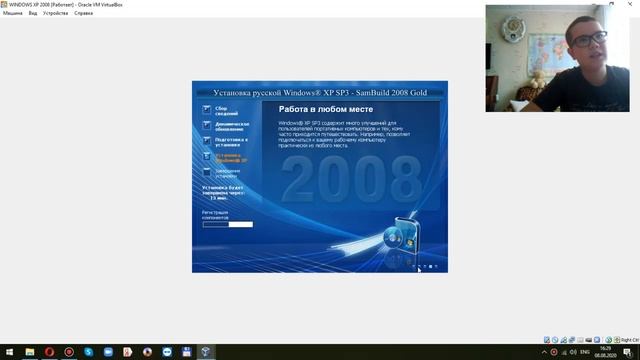Click the Сбор сведений step checkbox
This screenshot has width=640, height=360.
pos(207,109)
